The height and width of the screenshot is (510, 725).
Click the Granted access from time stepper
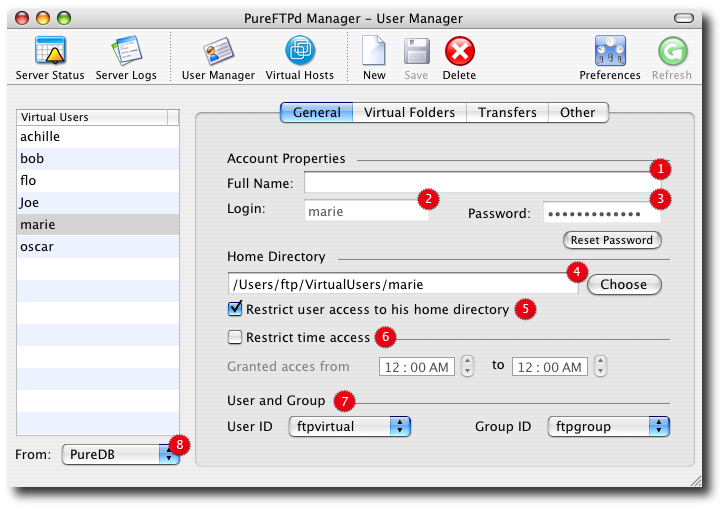click(x=467, y=366)
